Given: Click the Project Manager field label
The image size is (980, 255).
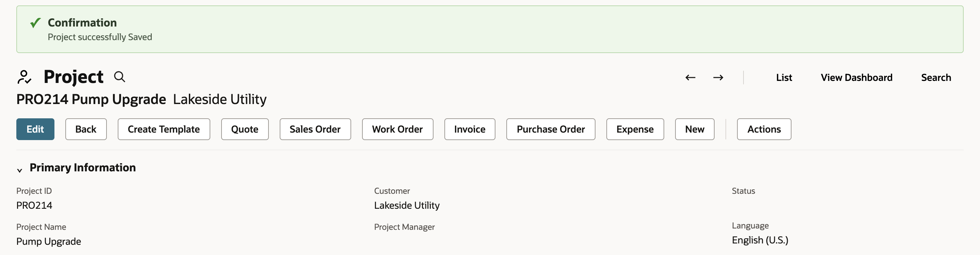Looking at the screenshot, I should coord(404,227).
